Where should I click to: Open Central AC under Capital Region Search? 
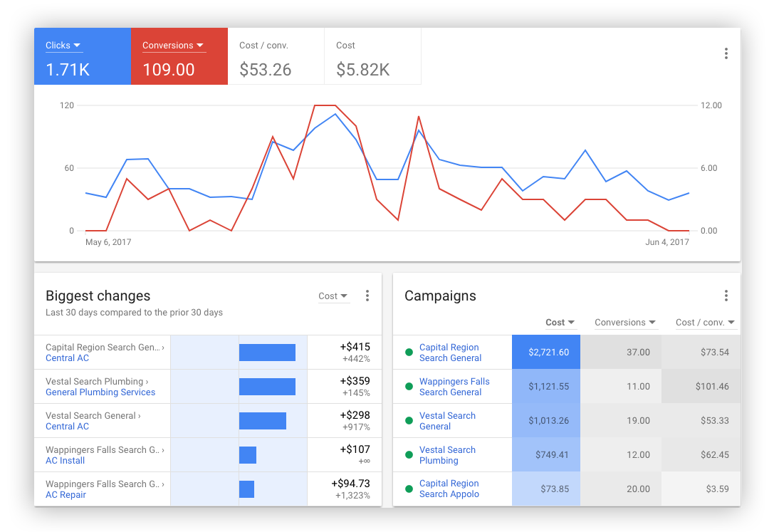pyautogui.click(x=67, y=358)
